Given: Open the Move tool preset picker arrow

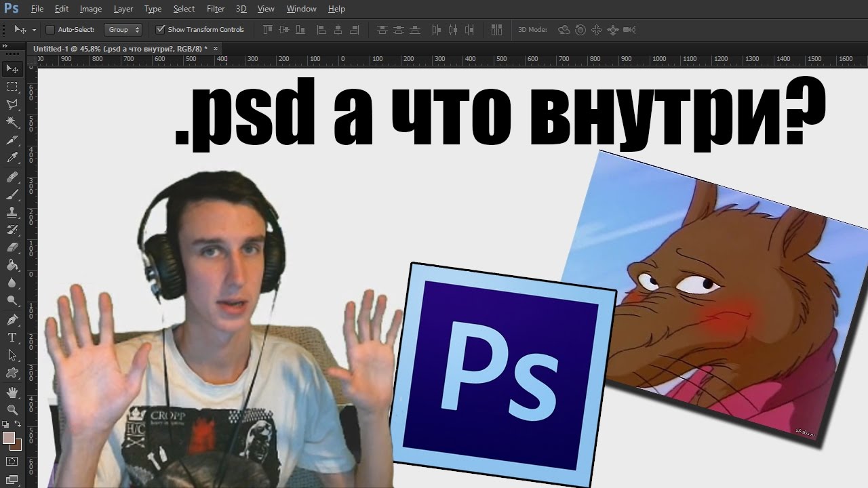Looking at the screenshot, I should point(34,30).
